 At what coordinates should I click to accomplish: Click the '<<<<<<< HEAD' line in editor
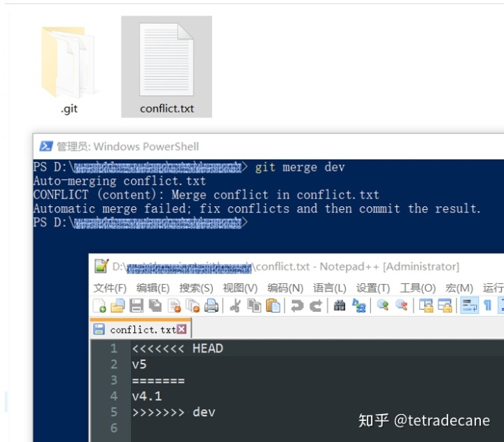[178, 348]
